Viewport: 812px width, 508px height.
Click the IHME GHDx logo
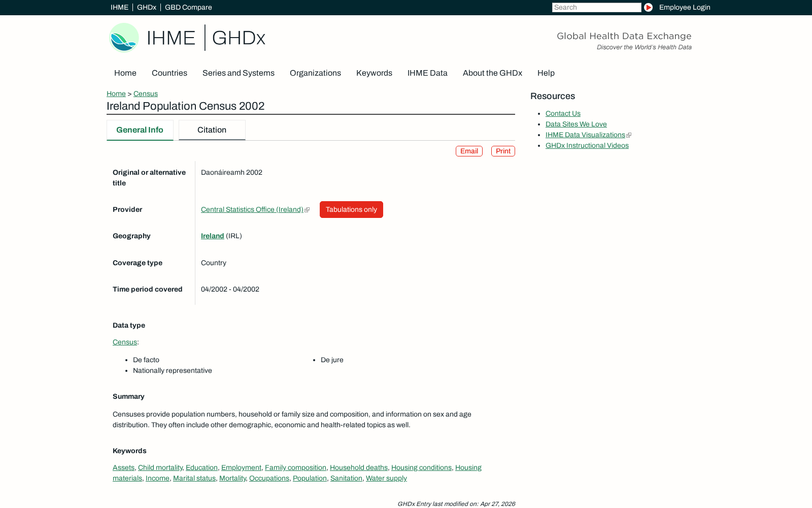187,38
